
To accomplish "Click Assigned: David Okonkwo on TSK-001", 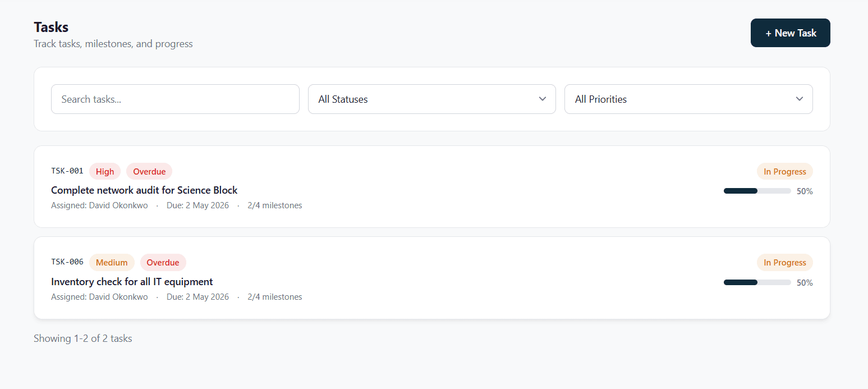I will [99, 205].
